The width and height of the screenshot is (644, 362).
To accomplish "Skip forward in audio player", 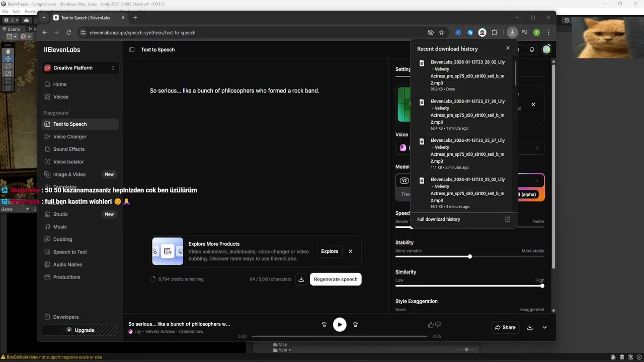I will 355,325.
